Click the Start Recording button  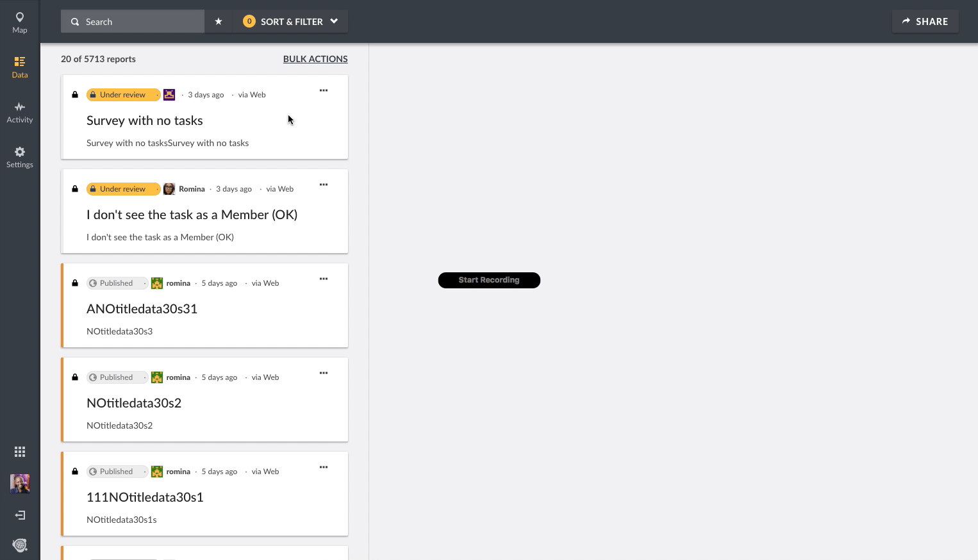coord(489,280)
